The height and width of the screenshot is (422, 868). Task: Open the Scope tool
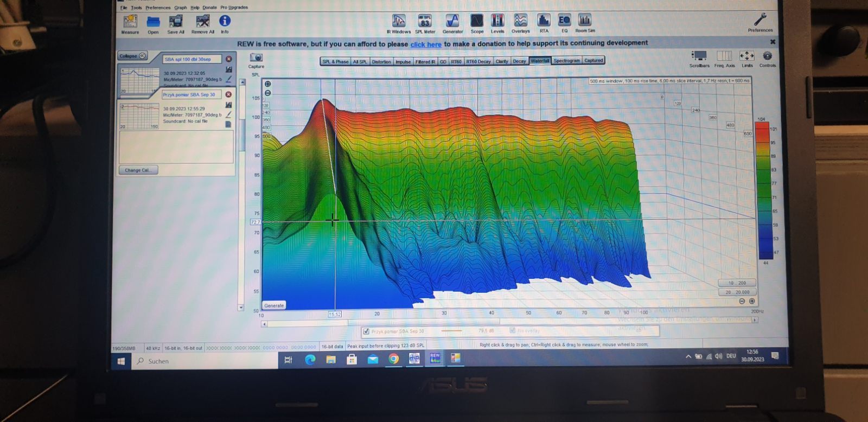pyautogui.click(x=477, y=21)
